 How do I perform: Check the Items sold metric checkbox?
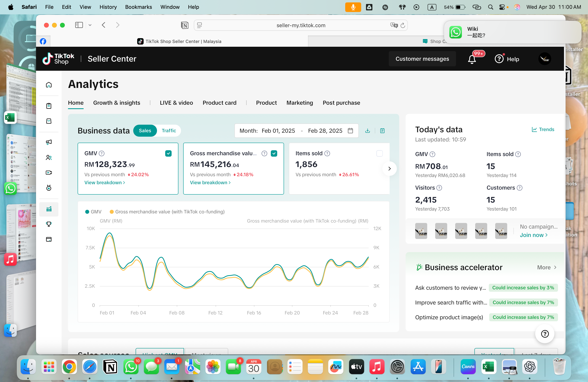tap(379, 153)
